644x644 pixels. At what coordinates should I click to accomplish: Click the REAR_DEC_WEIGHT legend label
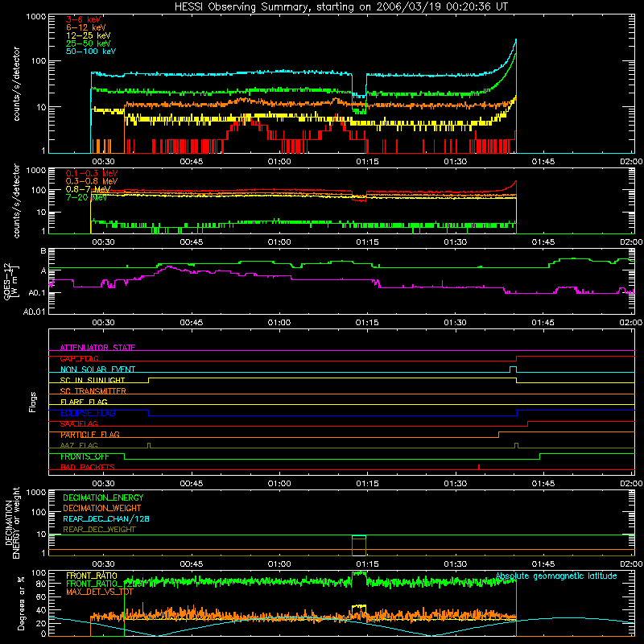click(99, 530)
